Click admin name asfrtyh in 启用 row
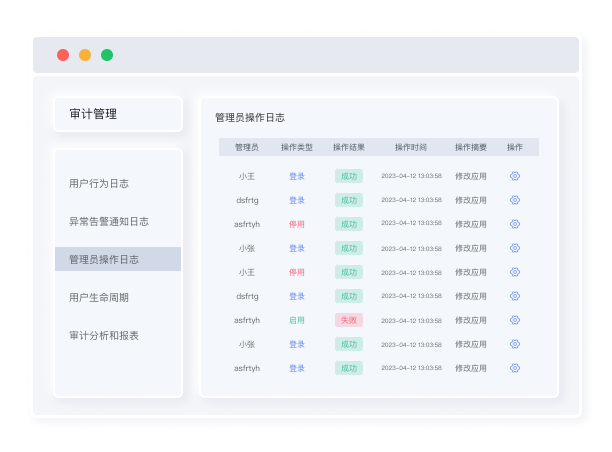 pyautogui.click(x=247, y=320)
